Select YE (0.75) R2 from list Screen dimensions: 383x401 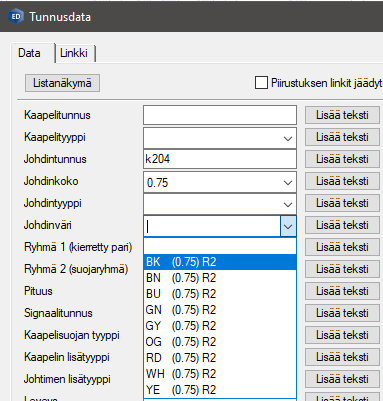[220, 390]
